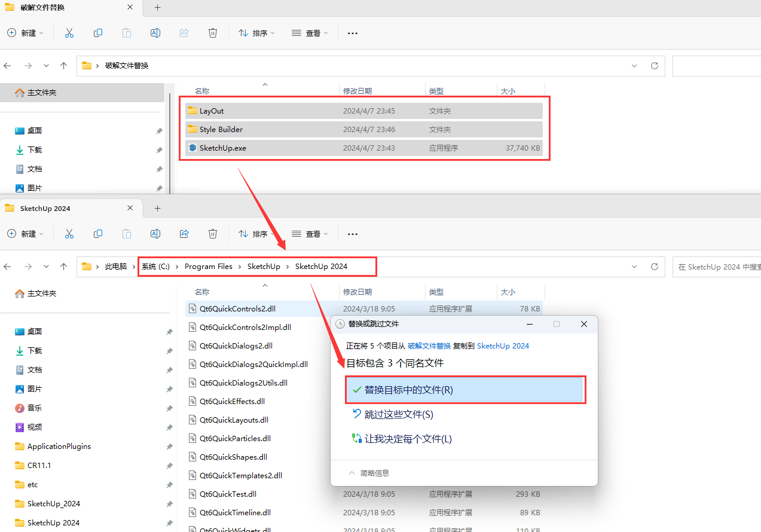The image size is (761, 532).
Task: Select SketchUp.exe application file
Action: [x=364, y=148]
